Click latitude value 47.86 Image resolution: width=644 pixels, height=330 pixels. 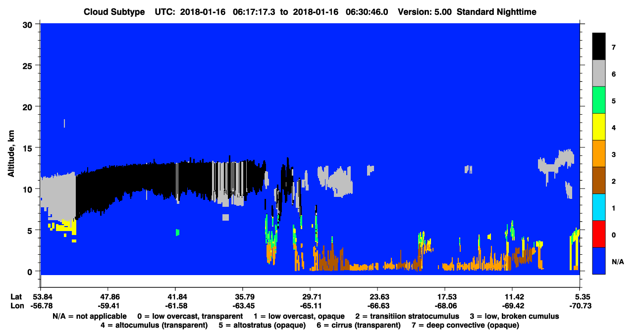pyautogui.click(x=108, y=297)
